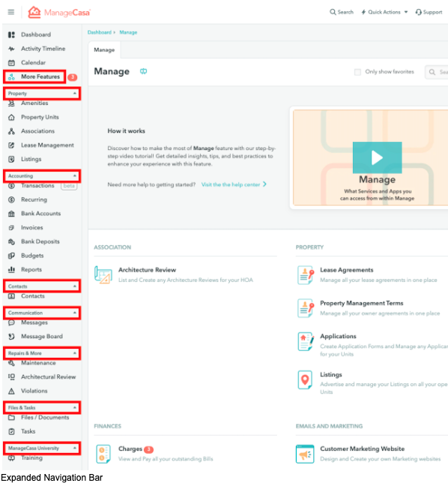Open the hamburger menu icon
This screenshot has height=486, width=448.
click(x=10, y=12)
